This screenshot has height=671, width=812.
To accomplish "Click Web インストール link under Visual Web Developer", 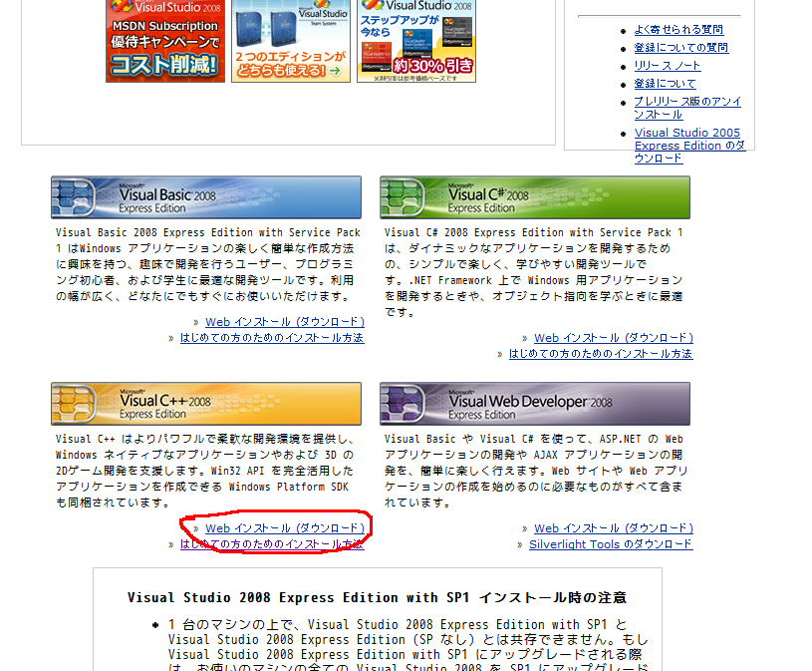I will click(614, 528).
